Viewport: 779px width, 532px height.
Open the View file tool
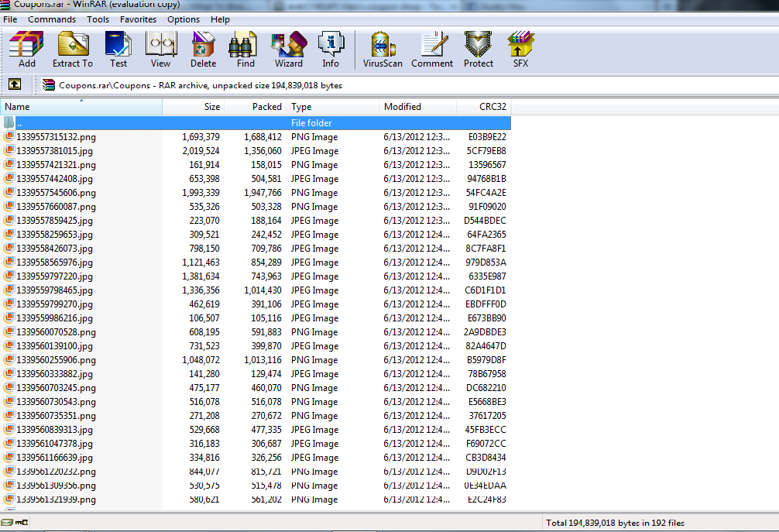click(160, 50)
